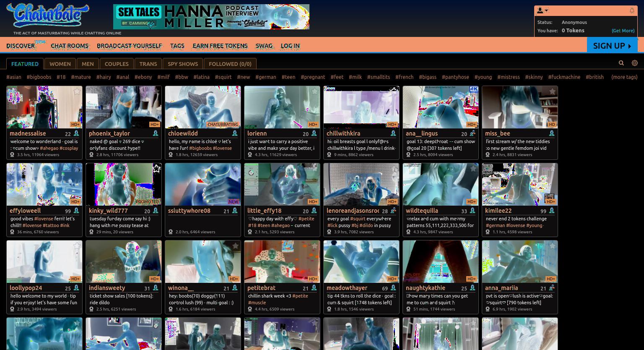This screenshot has width=644, height=350.
Task: Open the DISCOVER menu item
Action: 21,46
